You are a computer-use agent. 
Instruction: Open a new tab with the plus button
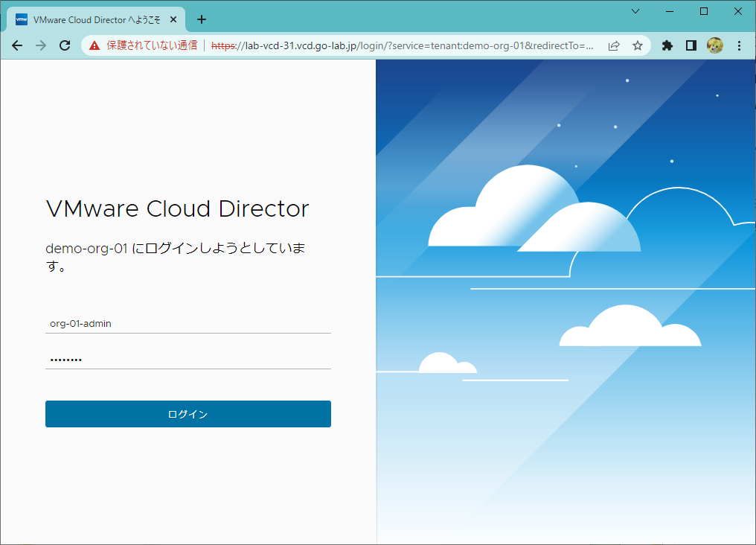(202, 19)
